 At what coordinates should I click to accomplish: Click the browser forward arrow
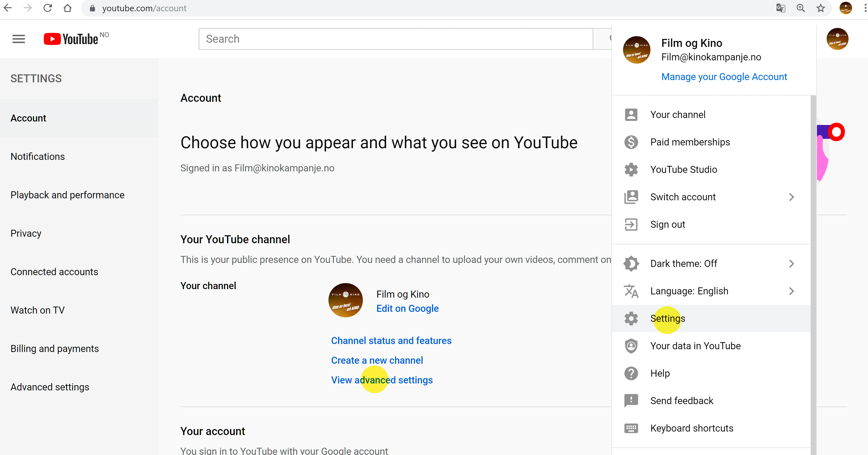28,8
